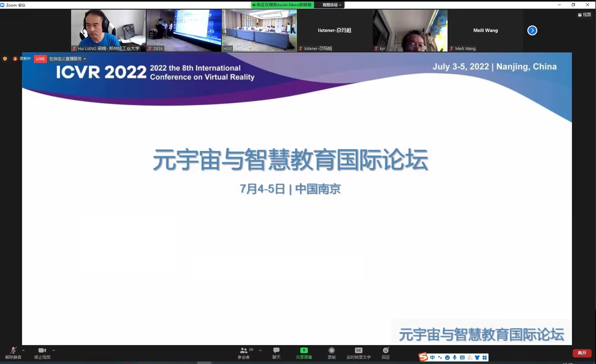Select Meili Wang participant tile
Viewport: 596px width, 364px height.
pos(485,30)
